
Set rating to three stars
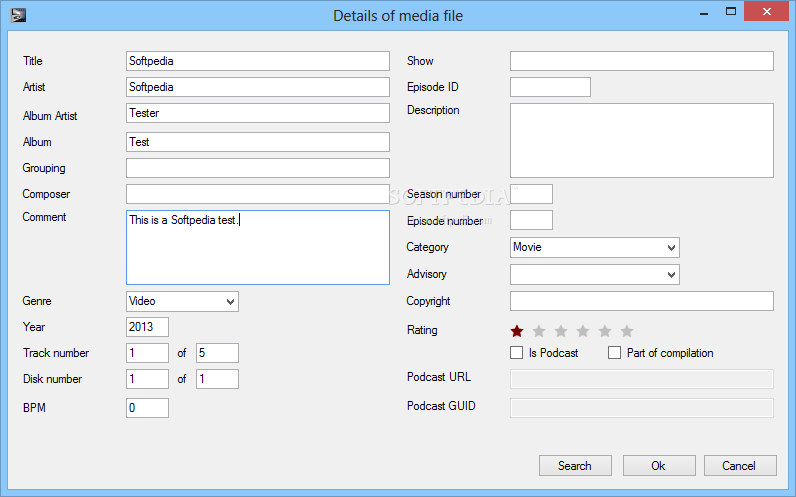[x=561, y=331]
